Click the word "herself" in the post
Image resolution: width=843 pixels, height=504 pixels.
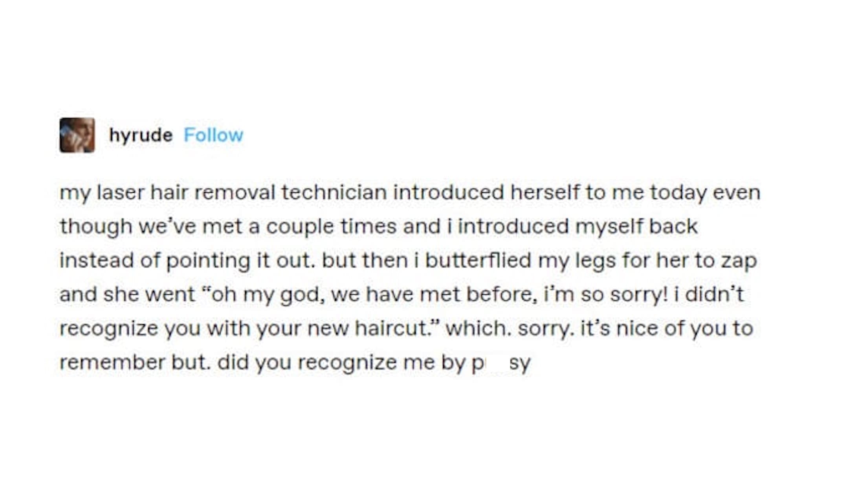click(x=544, y=193)
